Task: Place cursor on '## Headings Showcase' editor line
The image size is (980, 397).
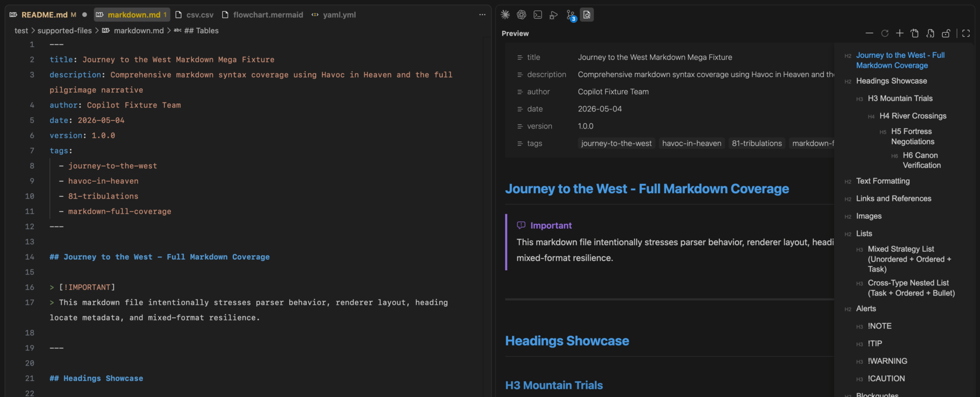Action: [x=96, y=378]
